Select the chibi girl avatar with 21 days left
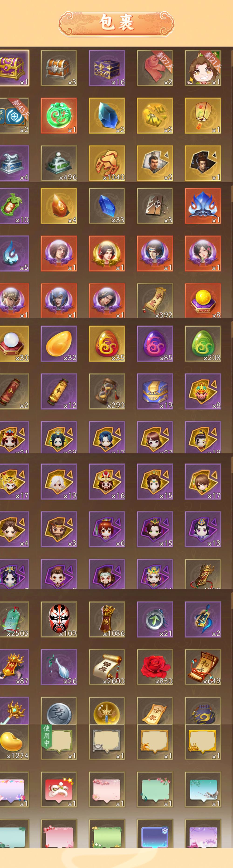233x868 pixels. pyautogui.click(x=203, y=68)
